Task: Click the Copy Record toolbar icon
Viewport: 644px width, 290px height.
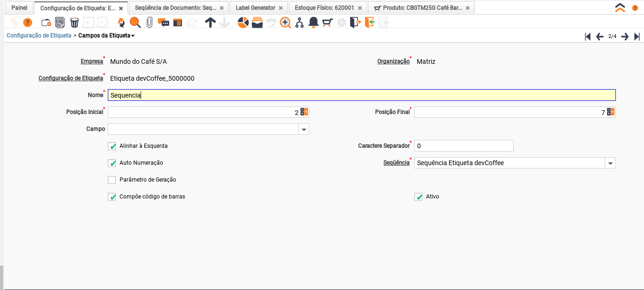Action: tap(60, 23)
